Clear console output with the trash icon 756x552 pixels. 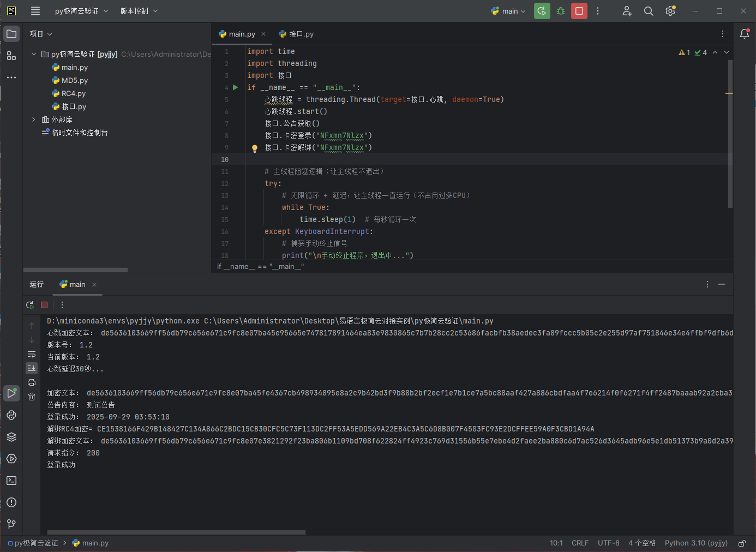click(32, 397)
